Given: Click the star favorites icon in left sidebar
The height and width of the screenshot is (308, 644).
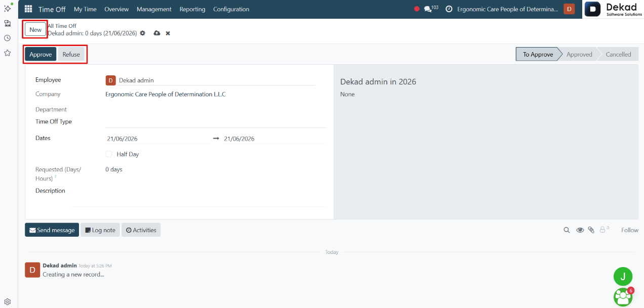Looking at the screenshot, I should coord(8,53).
